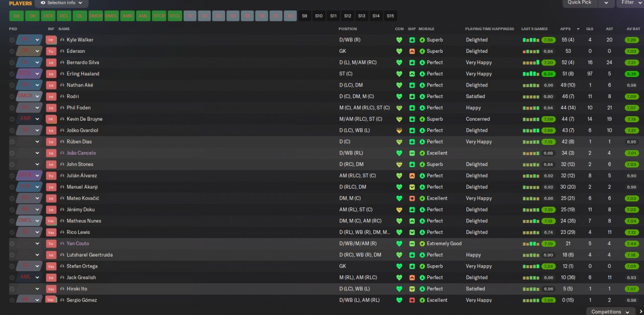The image size is (644, 315).
Task: Click Nathan Aké's thumbs-up sharpness icon
Action: (412, 85)
